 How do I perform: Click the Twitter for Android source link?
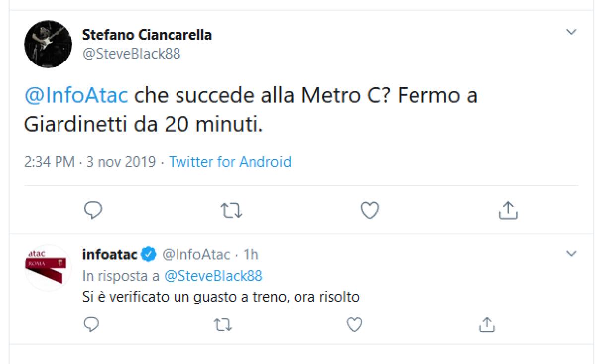[231, 162]
